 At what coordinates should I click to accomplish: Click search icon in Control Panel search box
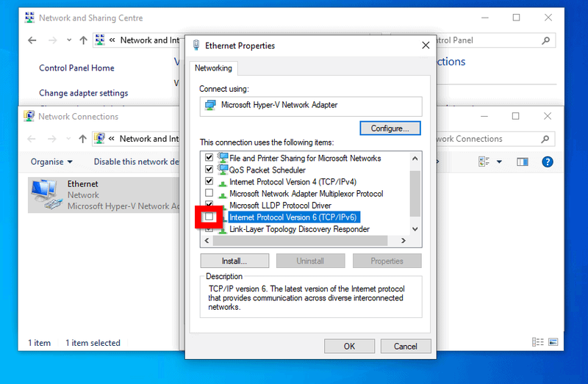(x=546, y=40)
